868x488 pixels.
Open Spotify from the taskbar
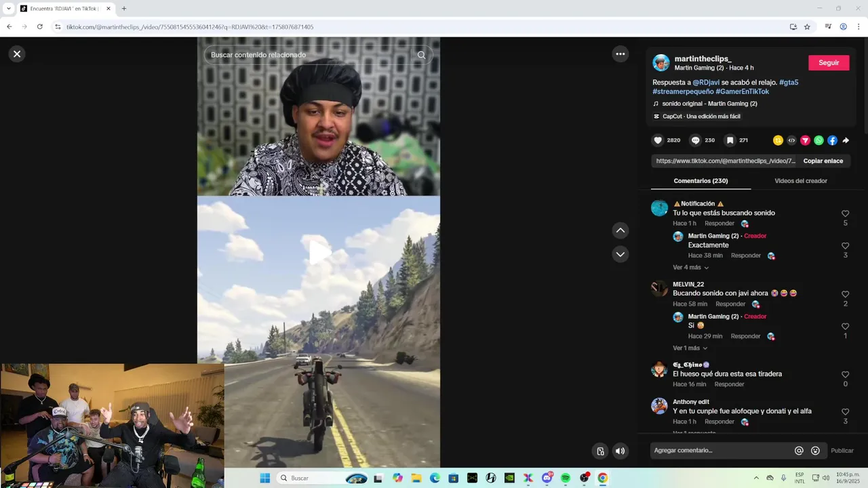566,478
